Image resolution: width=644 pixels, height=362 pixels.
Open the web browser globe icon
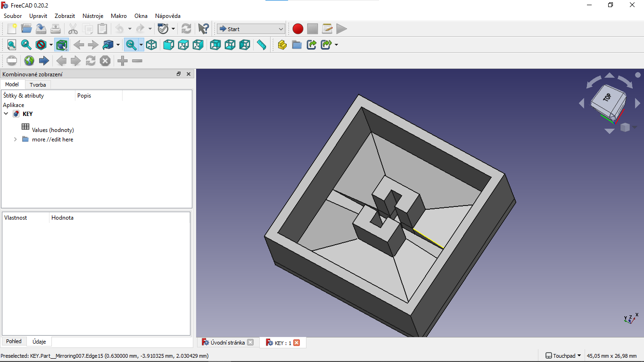(x=29, y=61)
